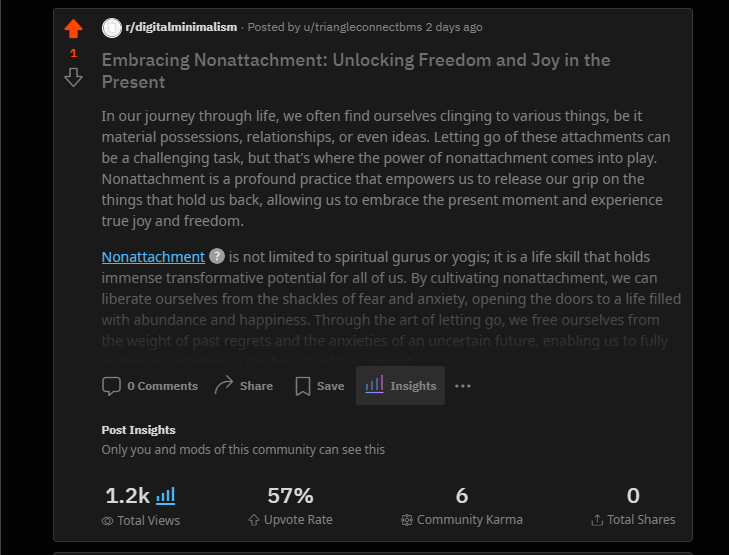Open the 0 Comments section
Screen dimensions: 729x555
[x=162, y=386]
